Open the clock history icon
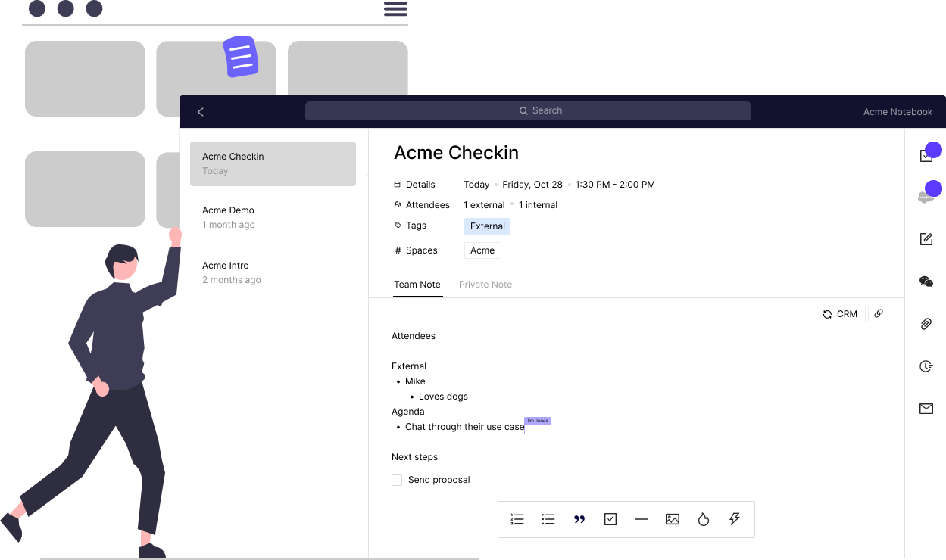The width and height of the screenshot is (946, 560). coord(926,366)
